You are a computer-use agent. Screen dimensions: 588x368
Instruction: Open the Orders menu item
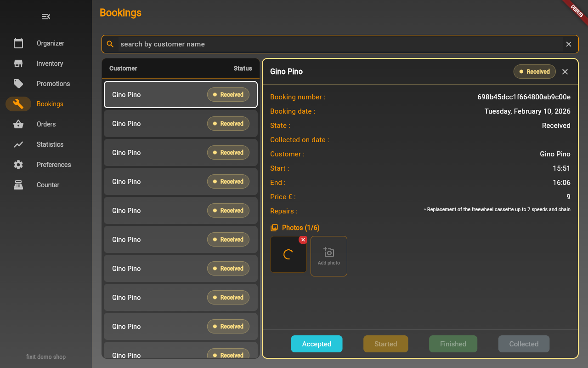pyautogui.click(x=46, y=124)
